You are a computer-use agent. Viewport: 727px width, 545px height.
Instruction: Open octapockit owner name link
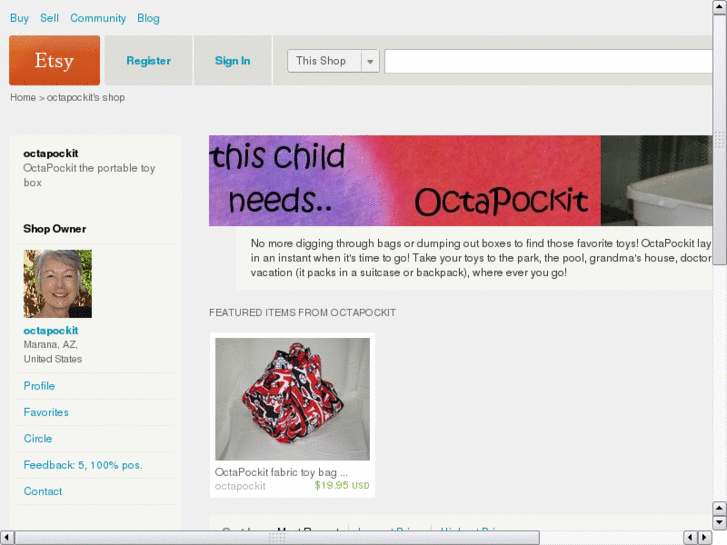click(x=51, y=331)
